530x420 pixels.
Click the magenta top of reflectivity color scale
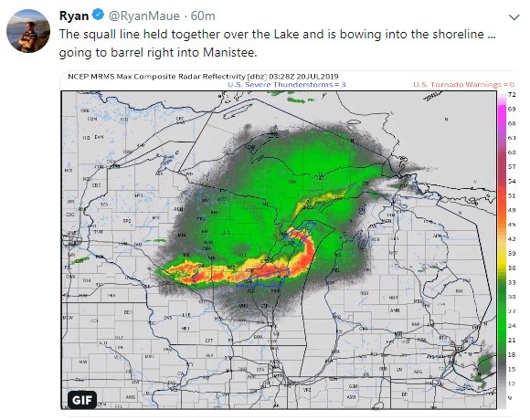502,108
